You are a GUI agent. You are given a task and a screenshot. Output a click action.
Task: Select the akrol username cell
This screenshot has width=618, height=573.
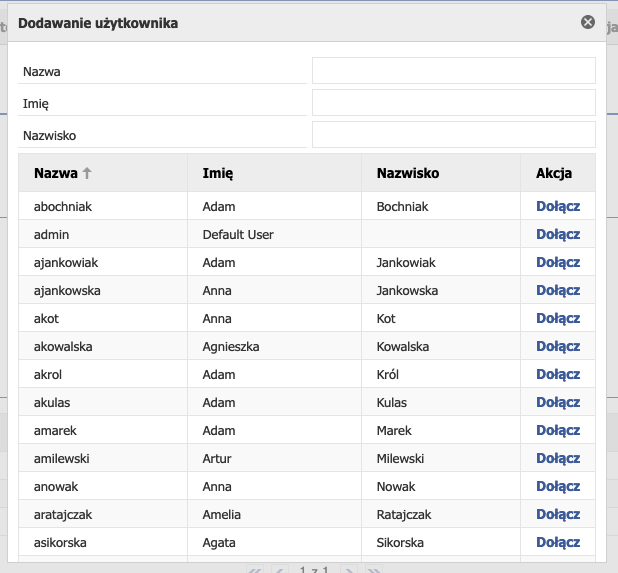103,374
